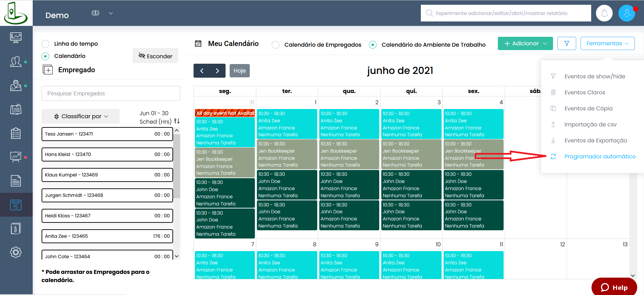
Task: Open the map location icon in sidebar
Action: (16, 86)
